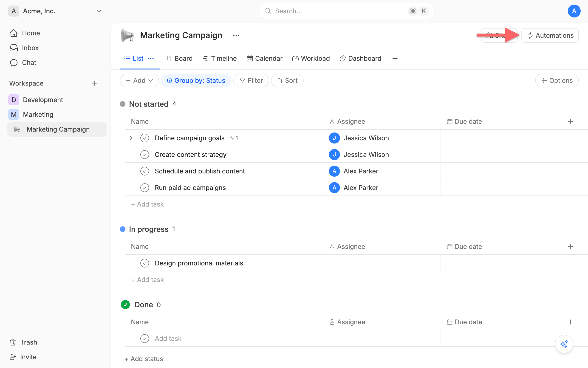Open assignee Jessica Wilson on Define campaign goals
This screenshot has height=368, width=588.
359,138
